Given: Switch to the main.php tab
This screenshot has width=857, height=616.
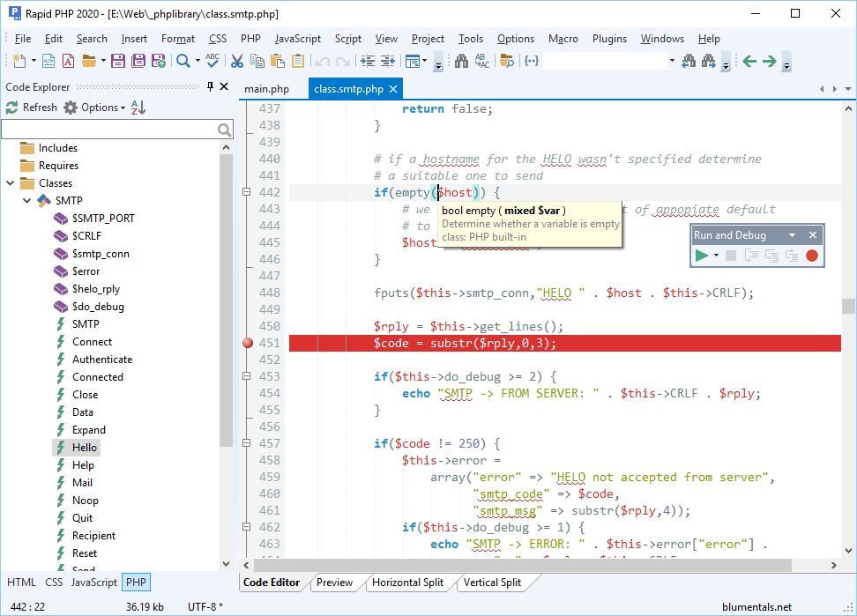Looking at the screenshot, I should (x=266, y=89).
